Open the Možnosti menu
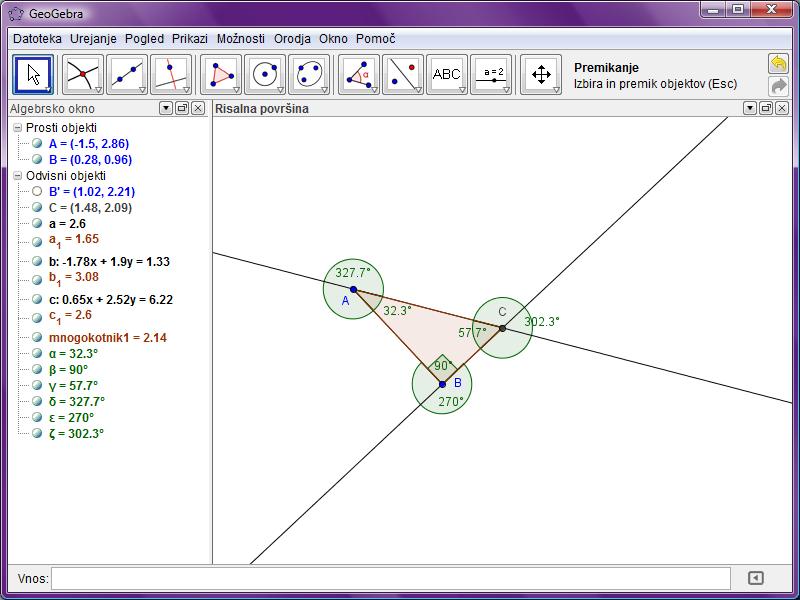The height and width of the screenshot is (600, 800). point(240,39)
